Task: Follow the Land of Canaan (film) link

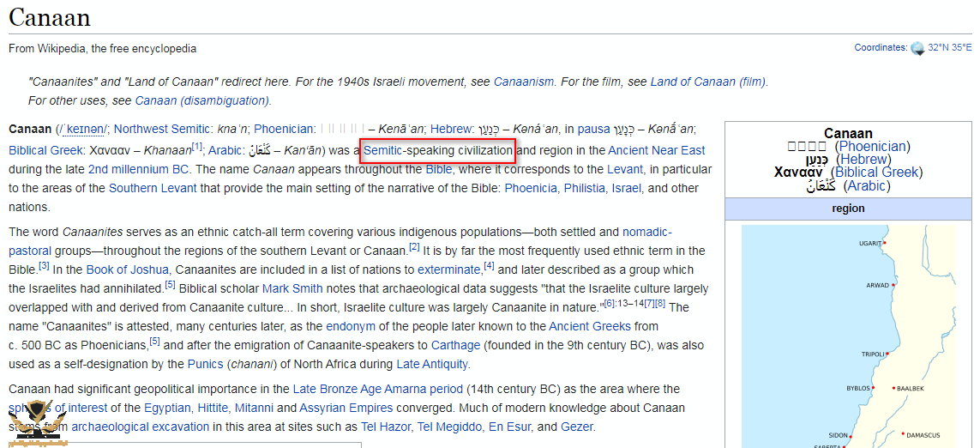Action: coord(708,82)
